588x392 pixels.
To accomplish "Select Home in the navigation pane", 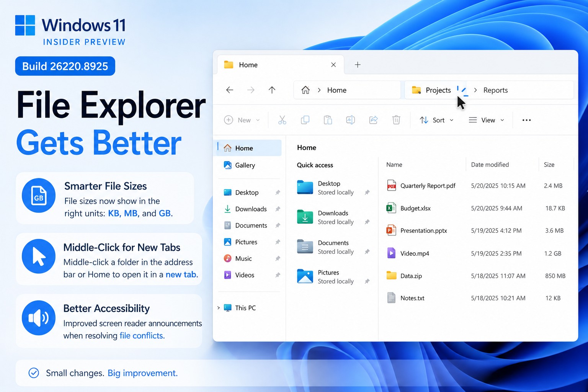I will pos(250,148).
